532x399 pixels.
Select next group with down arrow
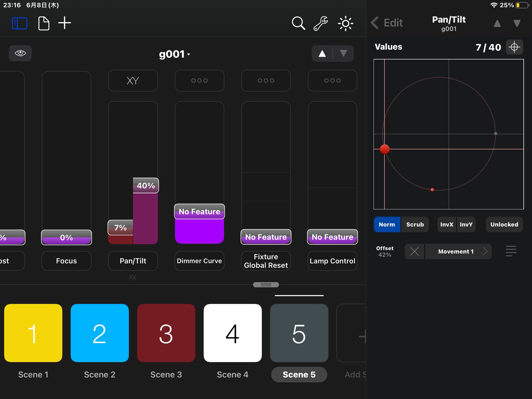click(x=343, y=53)
